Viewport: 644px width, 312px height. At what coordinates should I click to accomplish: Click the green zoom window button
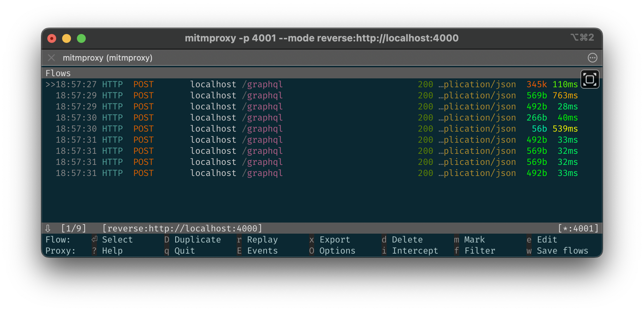point(81,38)
